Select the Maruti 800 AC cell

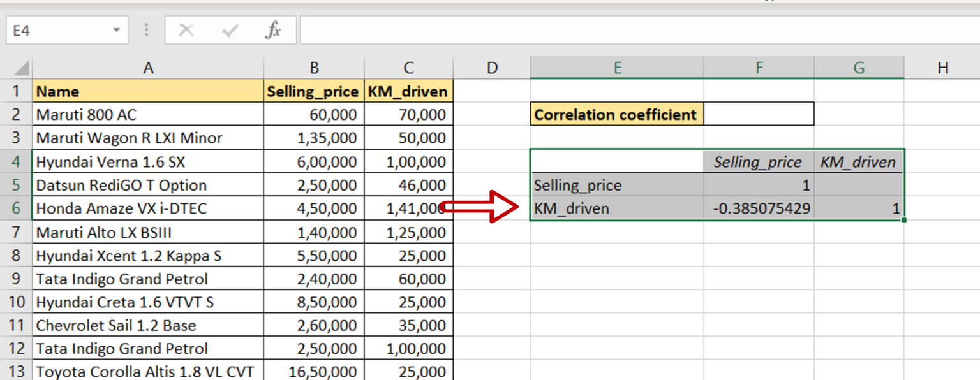(148, 114)
